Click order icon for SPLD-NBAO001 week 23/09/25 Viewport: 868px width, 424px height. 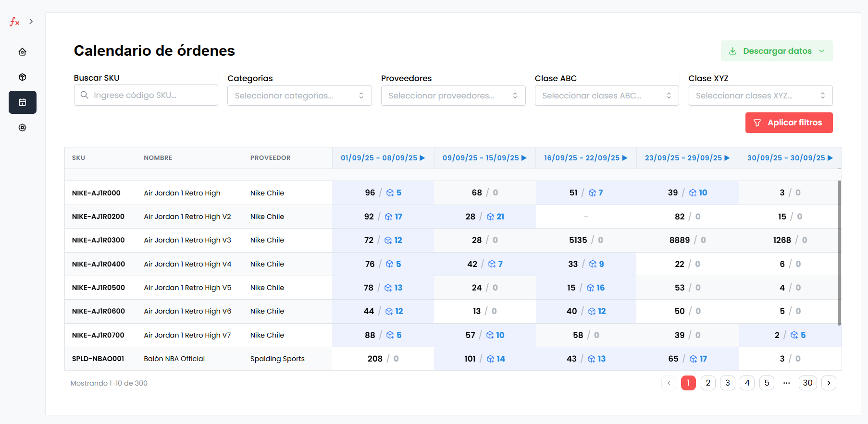point(693,359)
